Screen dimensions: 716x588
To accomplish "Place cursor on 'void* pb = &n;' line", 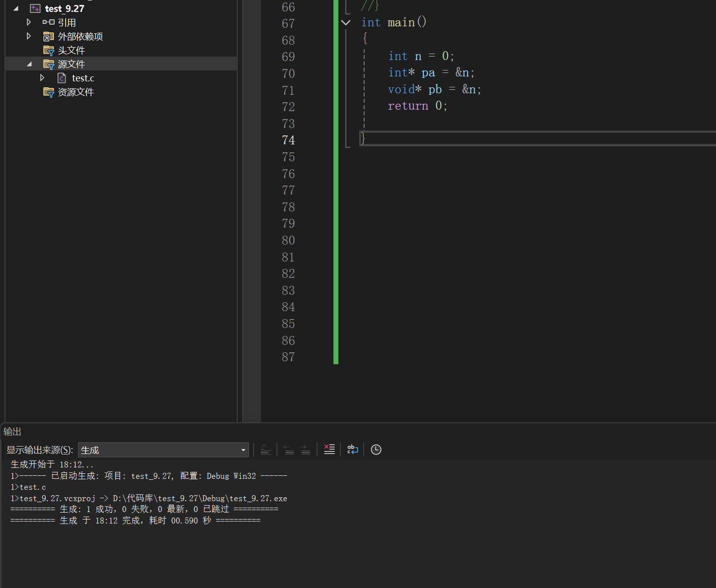I will pos(435,89).
